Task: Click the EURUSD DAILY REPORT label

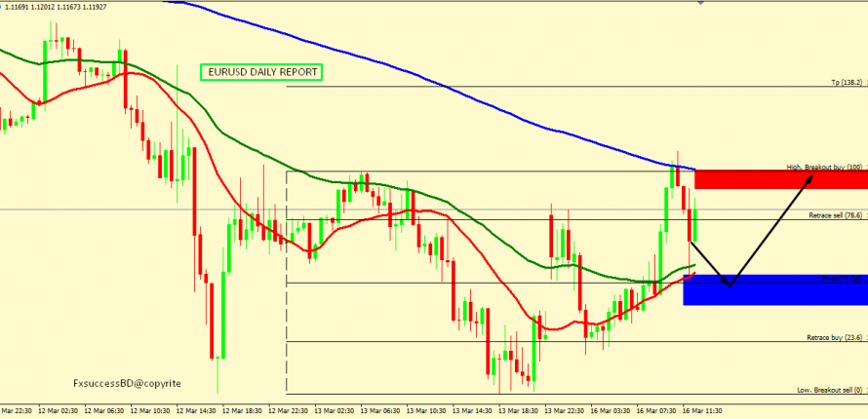Action: click(x=261, y=72)
